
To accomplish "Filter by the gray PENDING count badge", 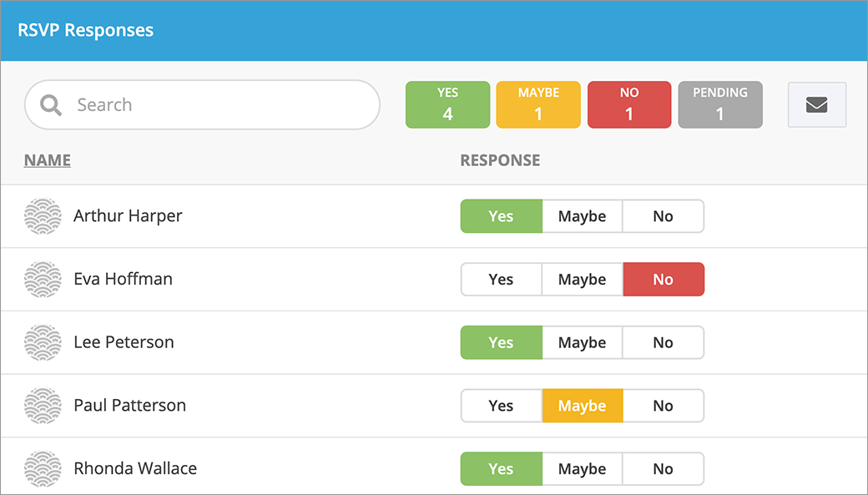I will (719, 105).
